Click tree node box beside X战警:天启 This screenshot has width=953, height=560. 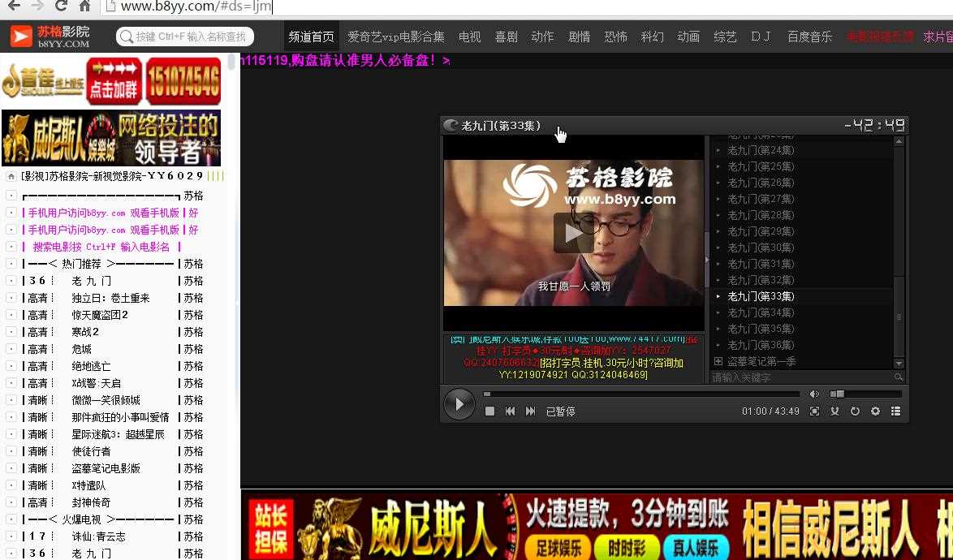[x=11, y=382]
